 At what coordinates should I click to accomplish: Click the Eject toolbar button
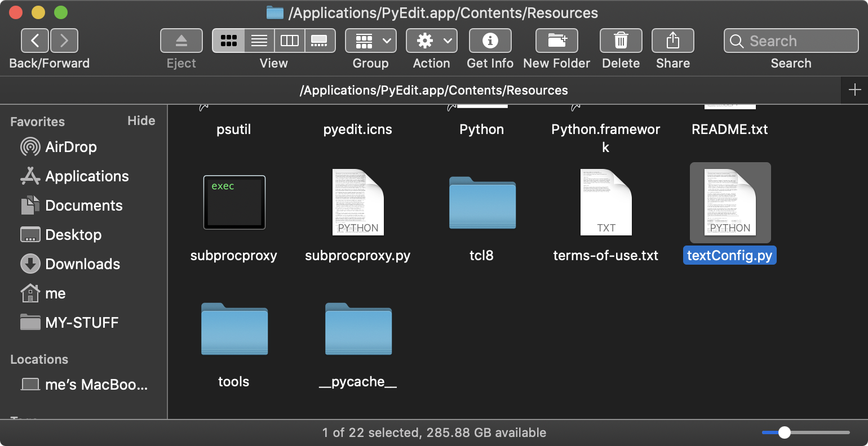pos(181,41)
